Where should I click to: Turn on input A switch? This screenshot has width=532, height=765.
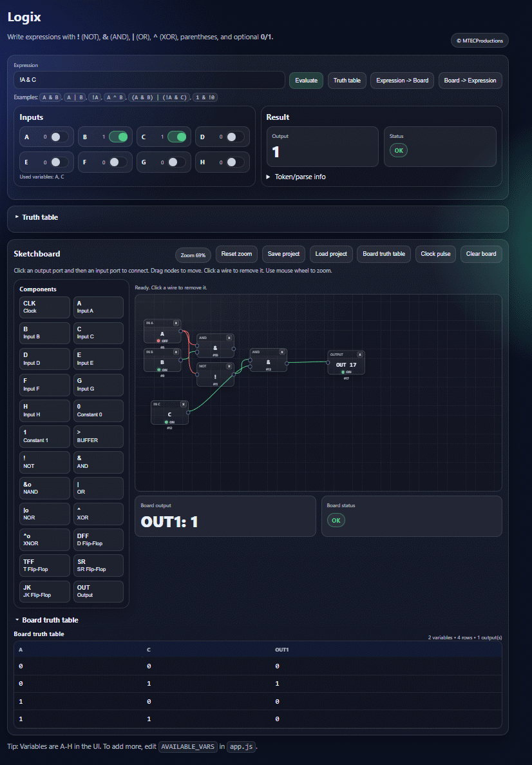59,137
